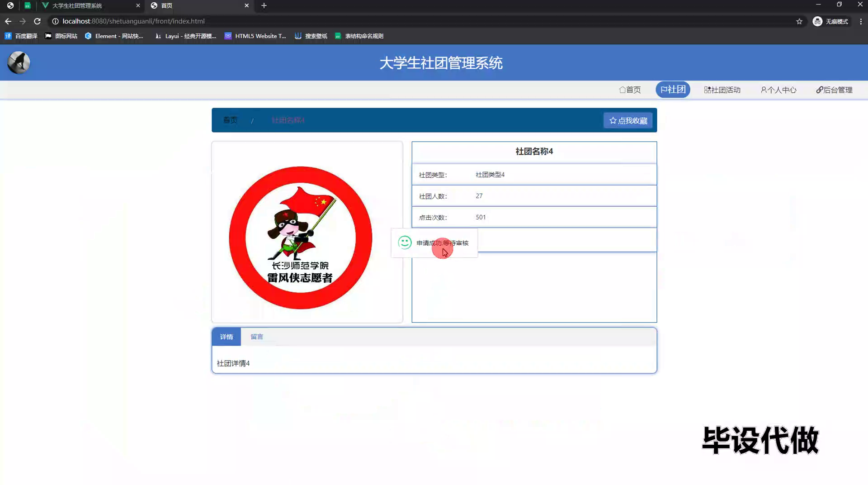The image size is (868, 485).
Task: Click the 社团详情4 description text
Action: (233, 363)
